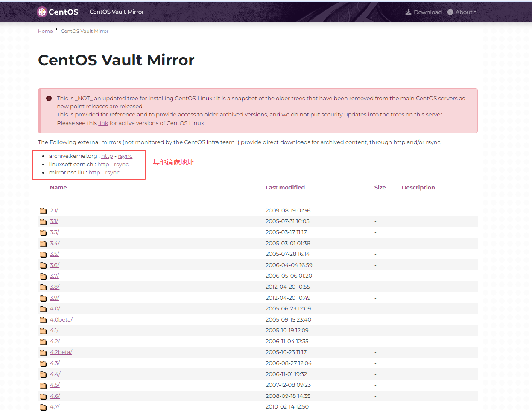Open the linuxsoft.cern.ch http mirror

click(x=103, y=164)
